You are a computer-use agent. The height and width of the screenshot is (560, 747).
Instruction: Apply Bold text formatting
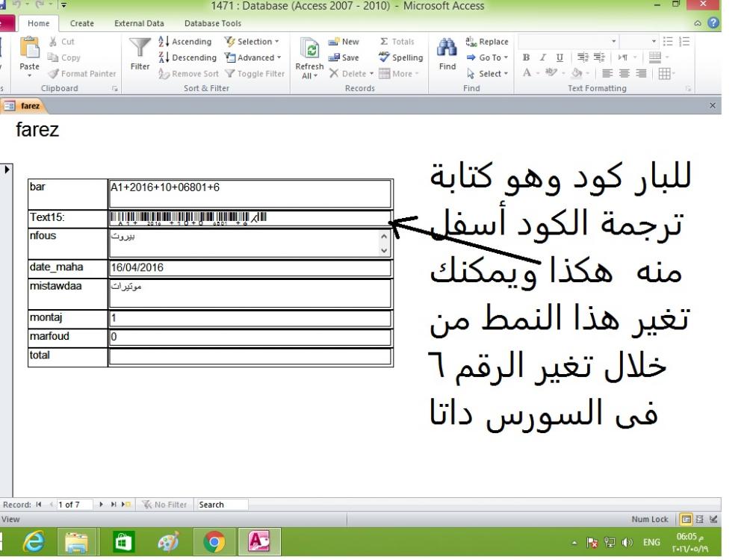point(526,57)
